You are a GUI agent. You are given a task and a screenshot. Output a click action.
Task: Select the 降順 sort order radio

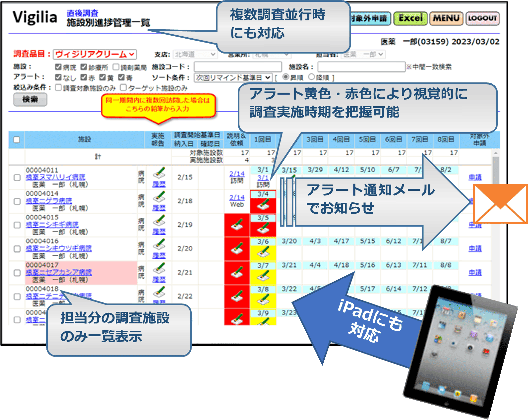pos(311,77)
